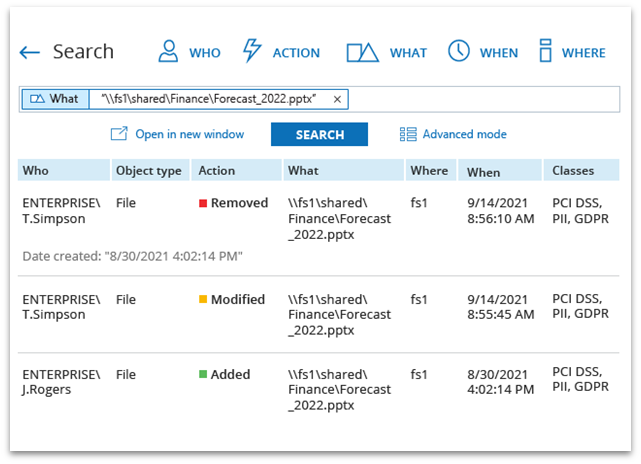Open the Advanced mode link

pyautogui.click(x=464, y=134)
